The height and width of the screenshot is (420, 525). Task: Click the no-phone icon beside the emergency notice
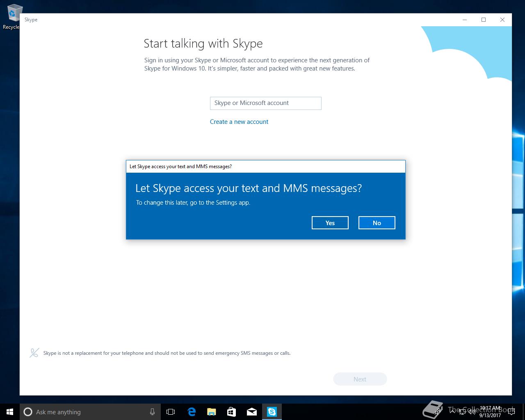tap(34, 353)
